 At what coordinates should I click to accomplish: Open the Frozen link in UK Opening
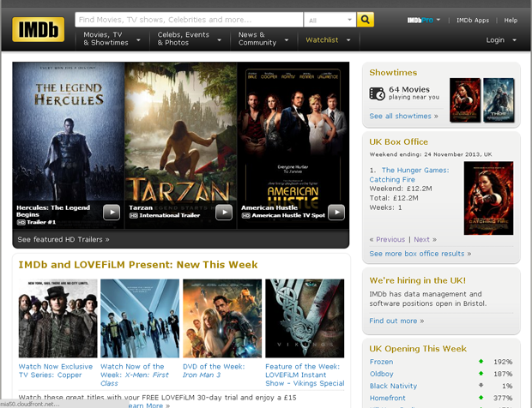381,362
